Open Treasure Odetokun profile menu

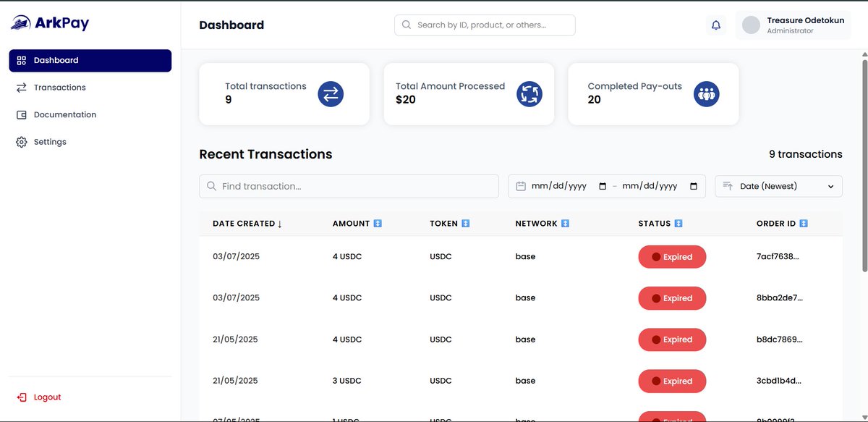pyautogui.click(x=793, y=25)
